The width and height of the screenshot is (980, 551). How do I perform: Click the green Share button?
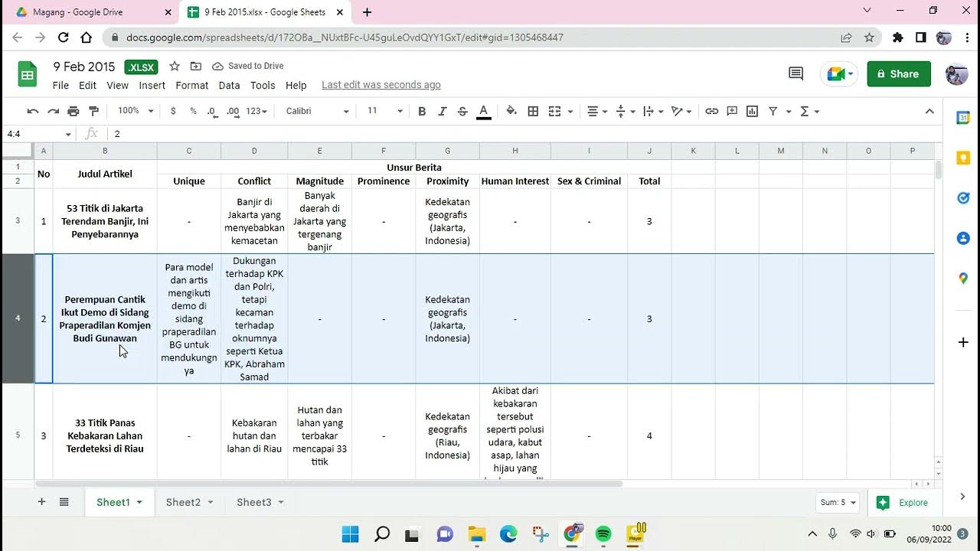click(899, 73)
